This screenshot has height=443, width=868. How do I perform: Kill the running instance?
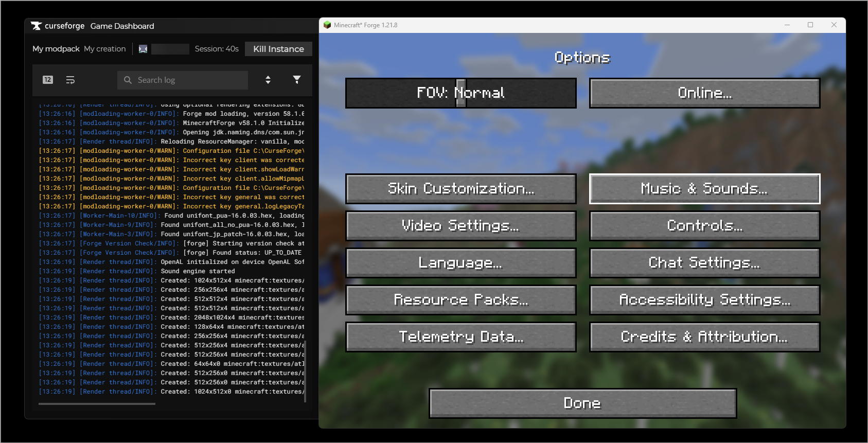tap(278, 49)
